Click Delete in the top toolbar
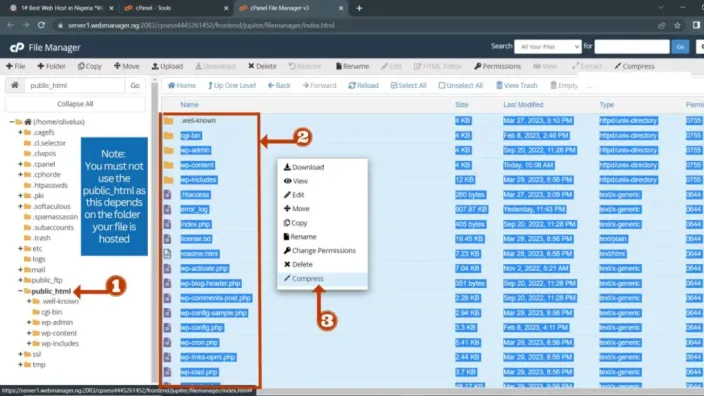 (x=262, y=66)
